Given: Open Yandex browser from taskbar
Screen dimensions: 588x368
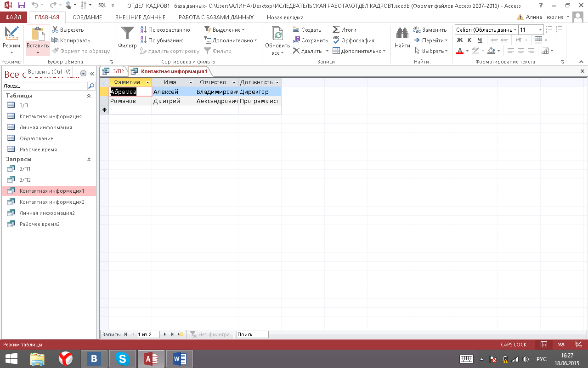Looking at the screenshot, I should coord(66,359).
